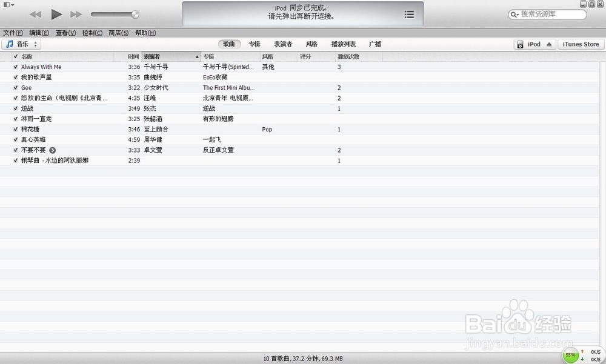The image size is (606, 364).
Task: Open the 文件(F) menu
Action: 13,33
